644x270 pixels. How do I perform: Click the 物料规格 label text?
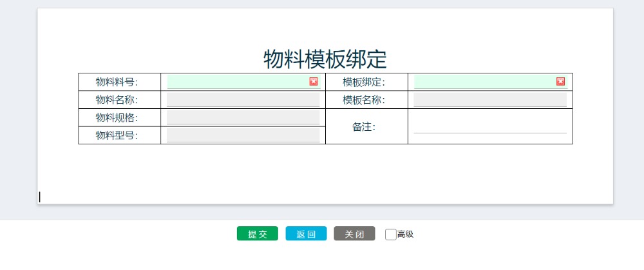pyautogui.click(x=117, y=117)
